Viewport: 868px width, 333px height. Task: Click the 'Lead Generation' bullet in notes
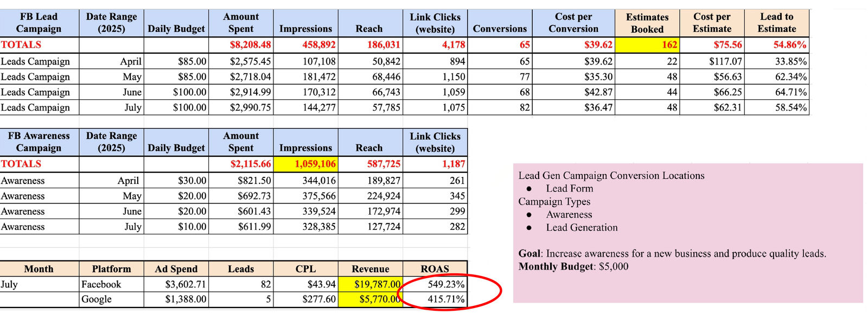point(582,227)
